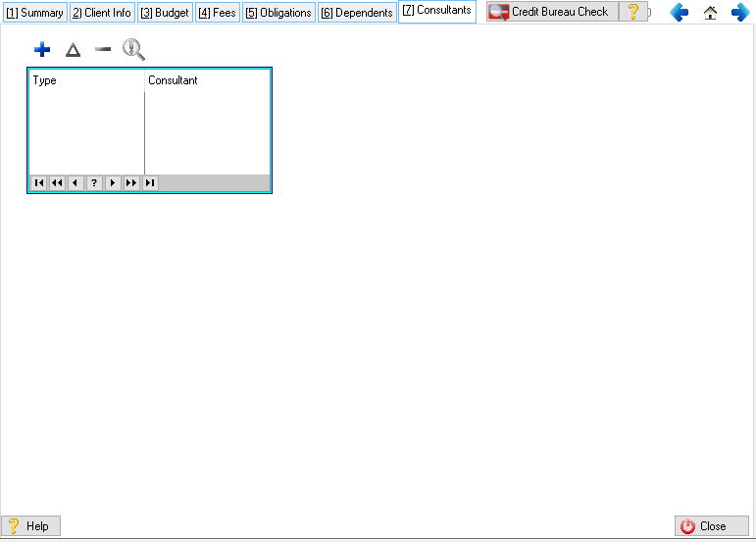The image size is (756, 542).
Task: Click the Type column header
Action: pyautogui.click(x=86, y=80)
